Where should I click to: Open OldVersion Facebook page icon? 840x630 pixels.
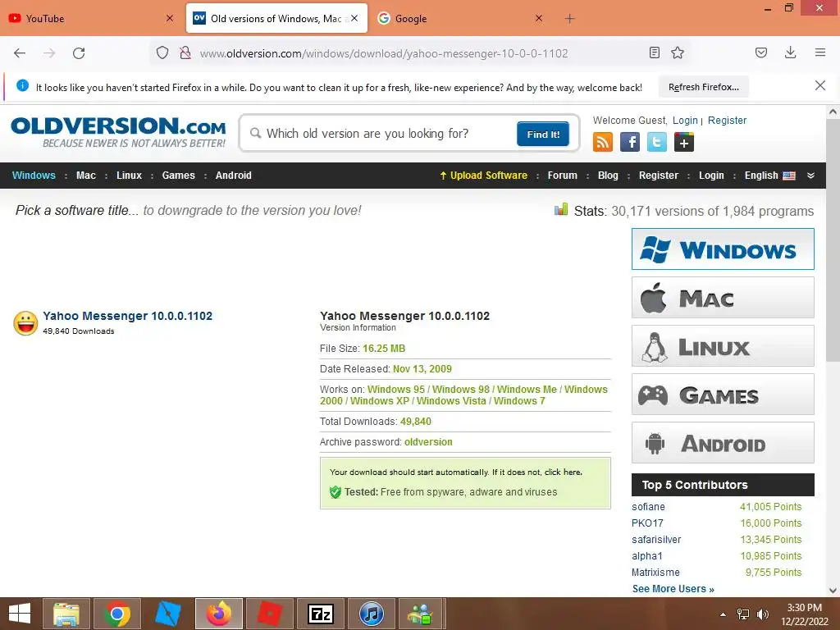[630, 142]
